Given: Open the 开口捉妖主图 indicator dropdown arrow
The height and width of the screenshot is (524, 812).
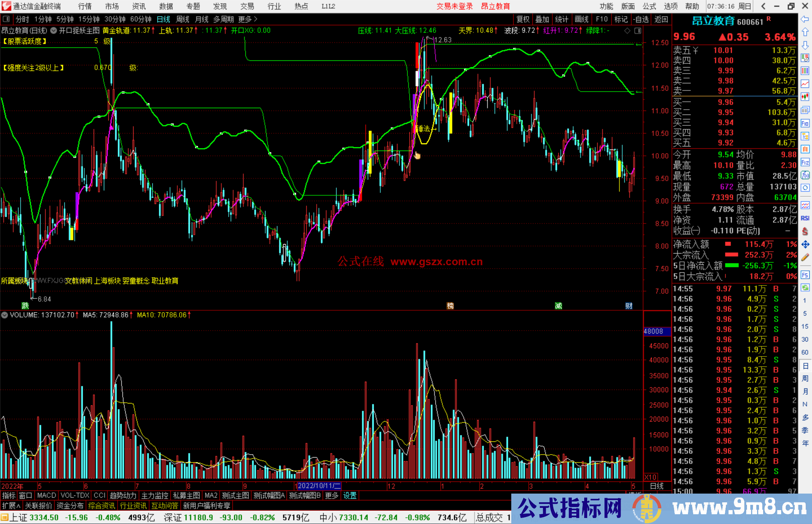Looking at the screenshot, I should pyautogui.click(x=53, y=30).
